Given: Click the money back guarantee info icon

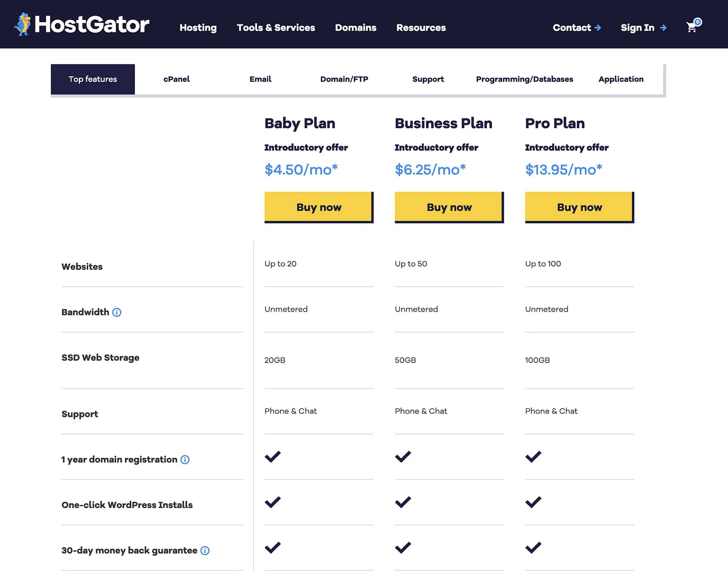Looking at the screenshot, I should coord(205,550).
